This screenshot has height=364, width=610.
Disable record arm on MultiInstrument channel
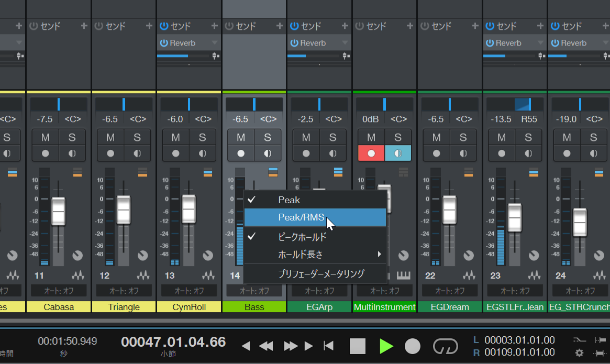pos(371,153)
